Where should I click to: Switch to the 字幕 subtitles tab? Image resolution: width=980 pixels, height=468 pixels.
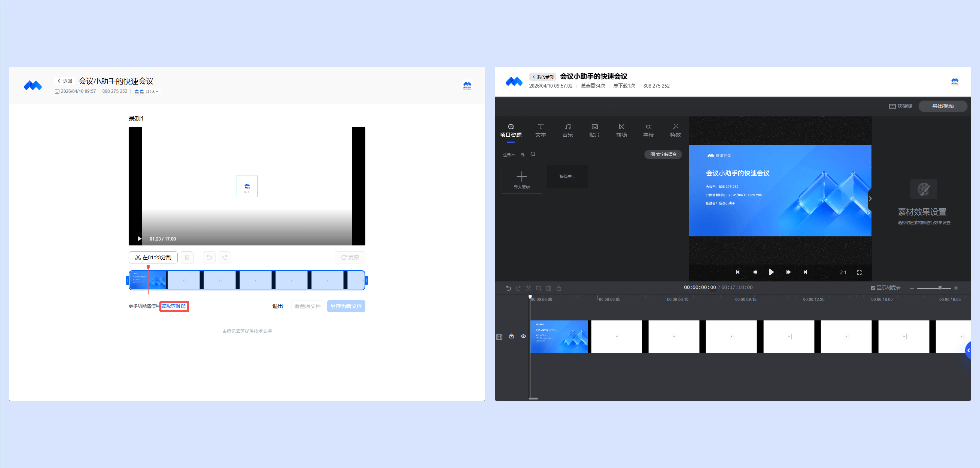click(x=648, y=130)
